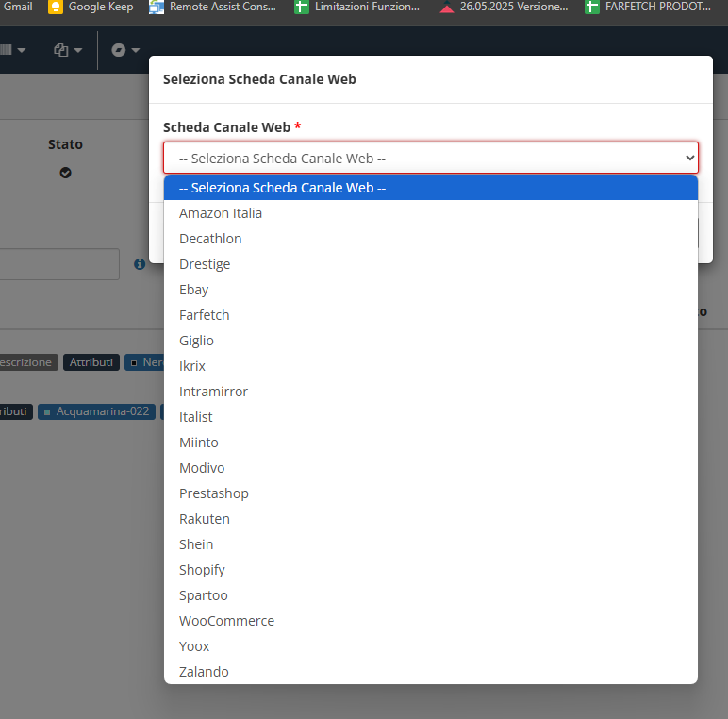The width and height of the screenshot is (728, 719).
Task: Pick Miinto from the dropdown
Action: (430, 443)
